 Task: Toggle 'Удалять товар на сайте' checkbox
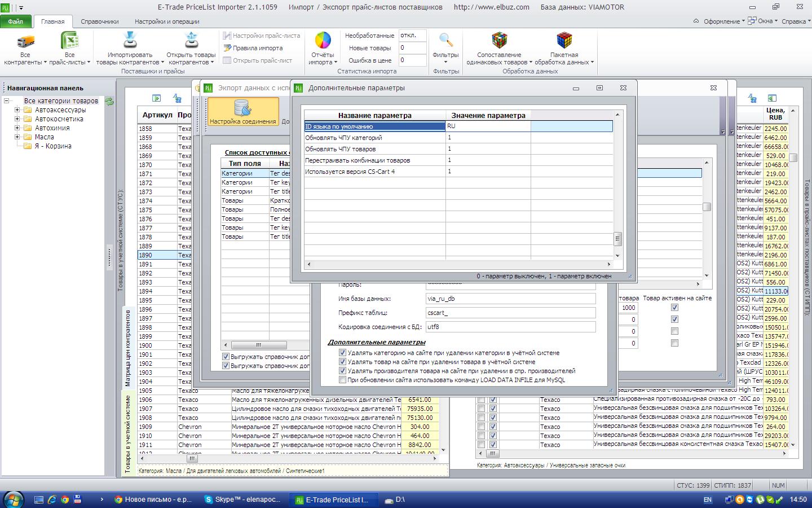(x=342, y=362)
